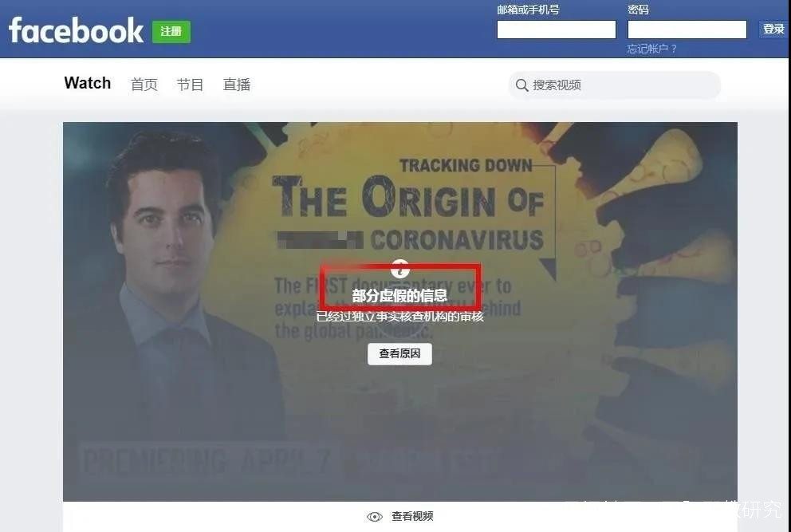Switch to the 直播 tab
This screenshot has height=532, width=791.
[237, 85]
